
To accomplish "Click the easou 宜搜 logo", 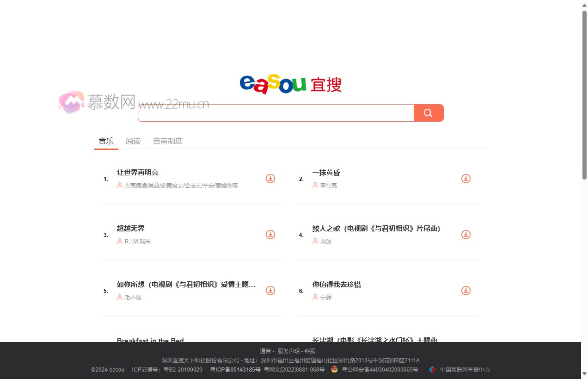I will (290, 84).
